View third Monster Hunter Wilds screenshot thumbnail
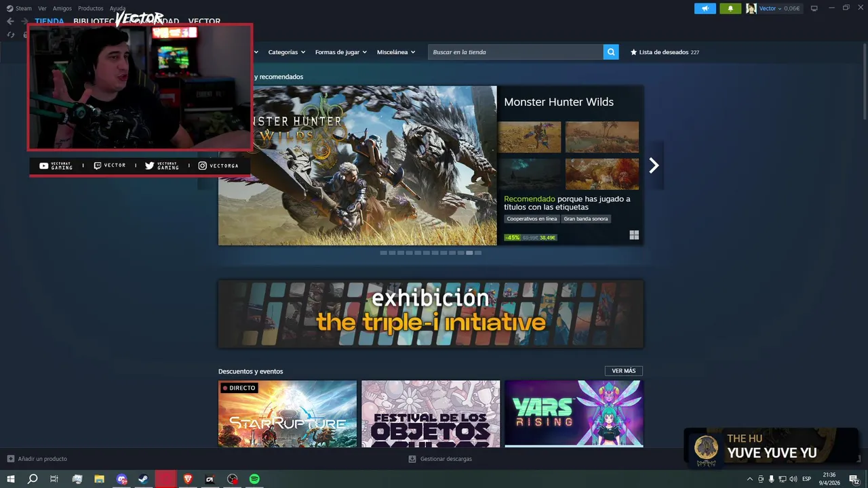868x488 pixels. [530, 174]
